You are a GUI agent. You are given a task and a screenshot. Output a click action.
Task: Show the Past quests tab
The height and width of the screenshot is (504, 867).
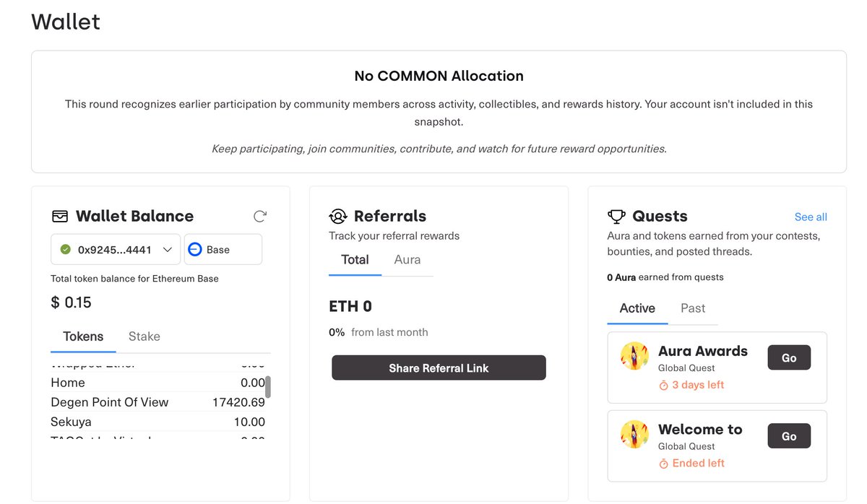693,308
